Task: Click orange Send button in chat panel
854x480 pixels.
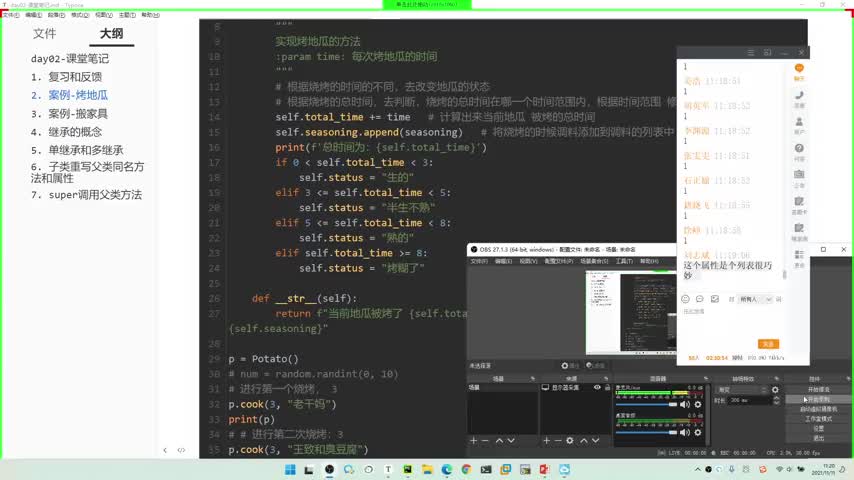Action: (768, 344)
